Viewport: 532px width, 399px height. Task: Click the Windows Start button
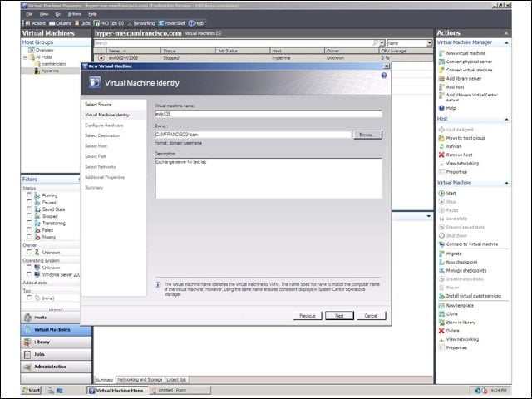point(32,390)
